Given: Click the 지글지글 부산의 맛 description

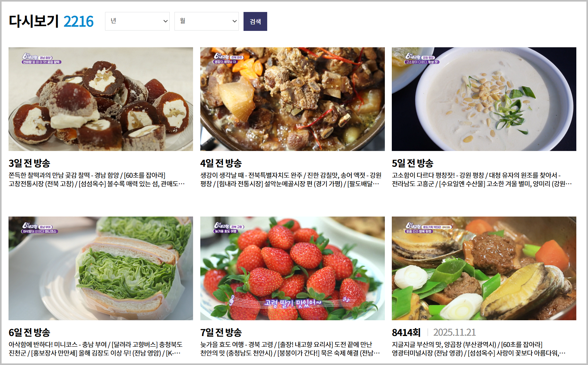Looking at the screenshot, I should coord(479,349).
